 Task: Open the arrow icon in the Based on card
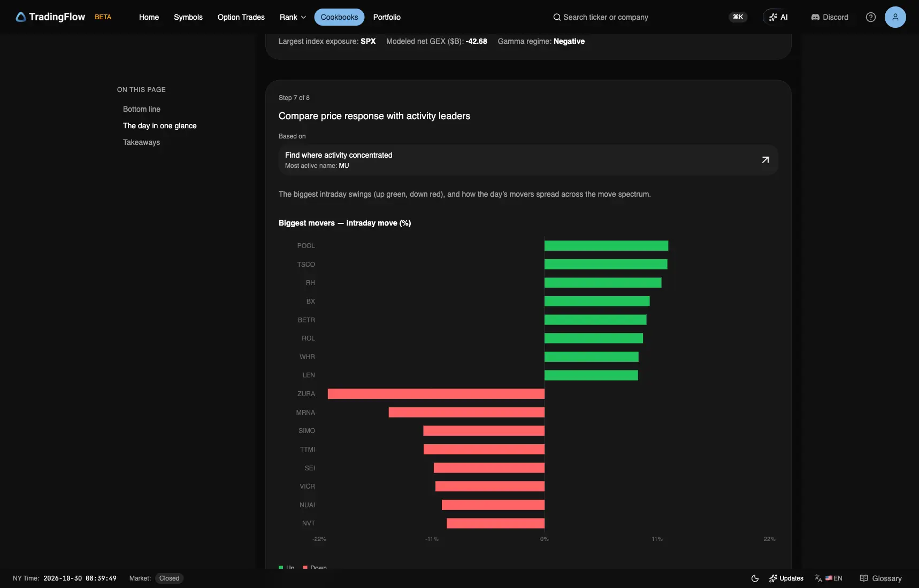point(765,160)
